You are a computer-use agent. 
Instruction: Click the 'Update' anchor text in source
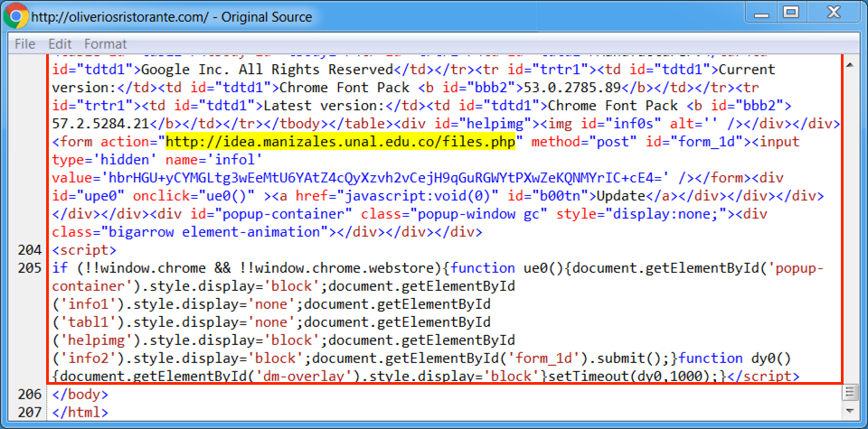tap(619, 196)
